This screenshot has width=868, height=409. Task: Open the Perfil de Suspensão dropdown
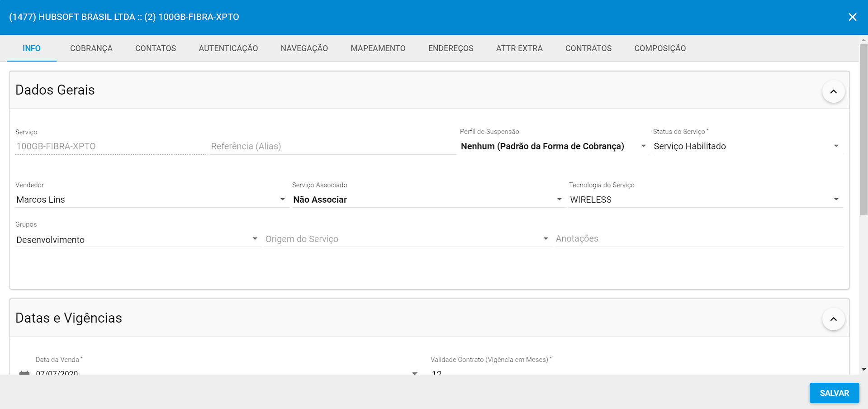pos(555,146)
